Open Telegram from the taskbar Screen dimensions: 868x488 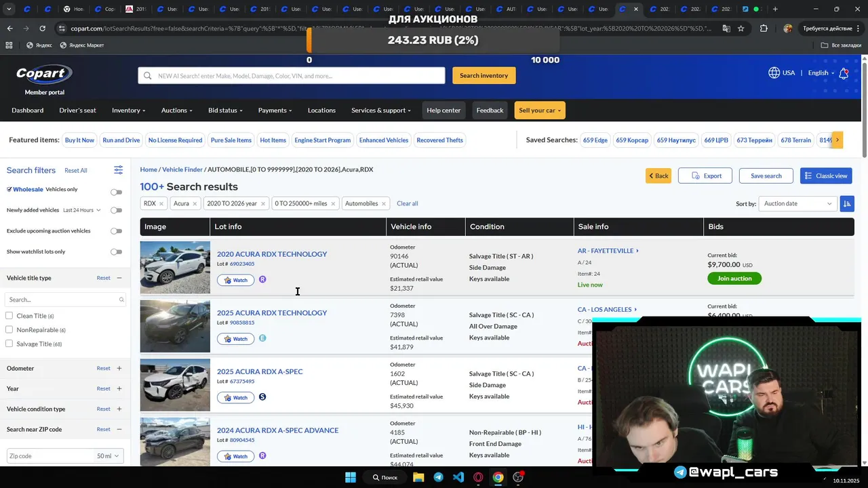pos(438,477)
